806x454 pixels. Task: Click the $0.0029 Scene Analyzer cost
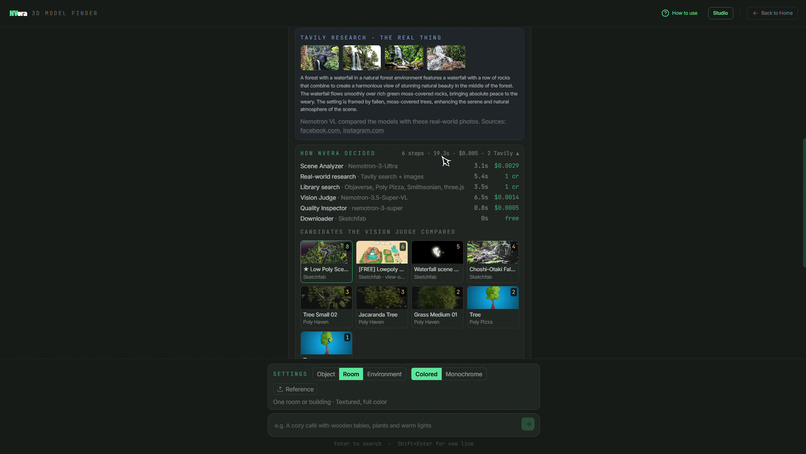(x=506, y=166)
